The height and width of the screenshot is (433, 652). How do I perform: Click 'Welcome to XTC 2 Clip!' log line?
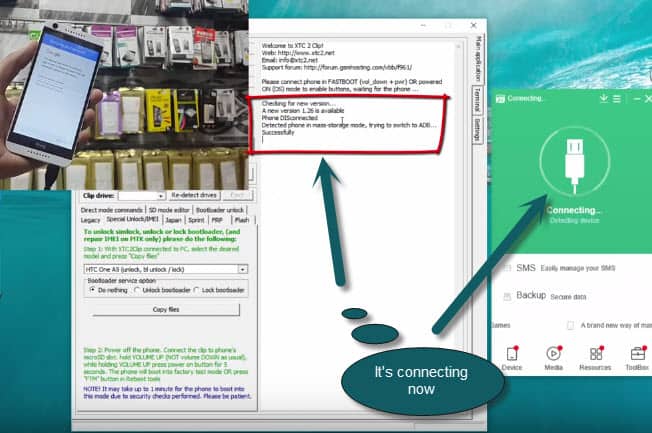(292, 45)
